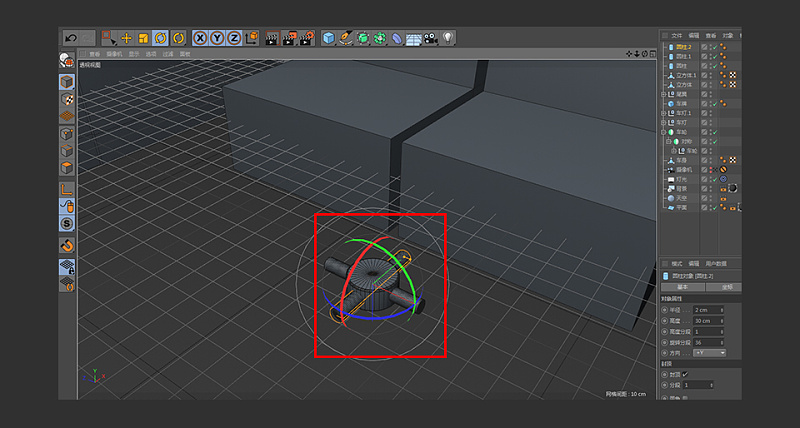Expand the 车灯.1 null in object tree
The height and width of the screenshot is (428, 800).
coord(663,113)
